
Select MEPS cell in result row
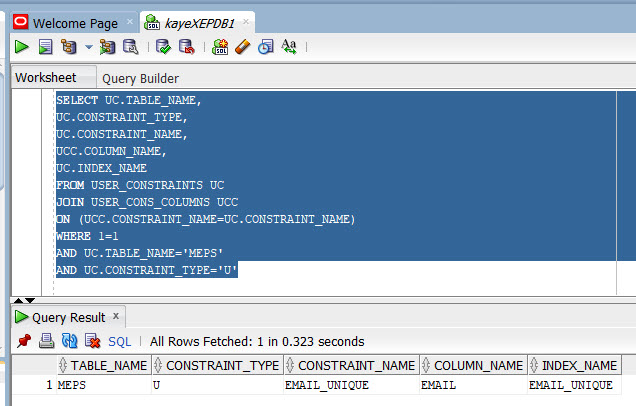tap(104, 385)
